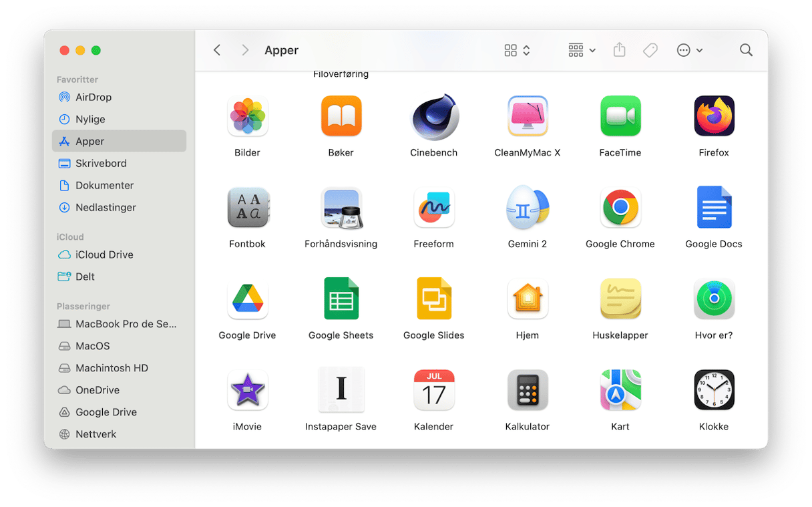Click the tag toolbar button
This screenshot has height=507, width=812.
650,50
